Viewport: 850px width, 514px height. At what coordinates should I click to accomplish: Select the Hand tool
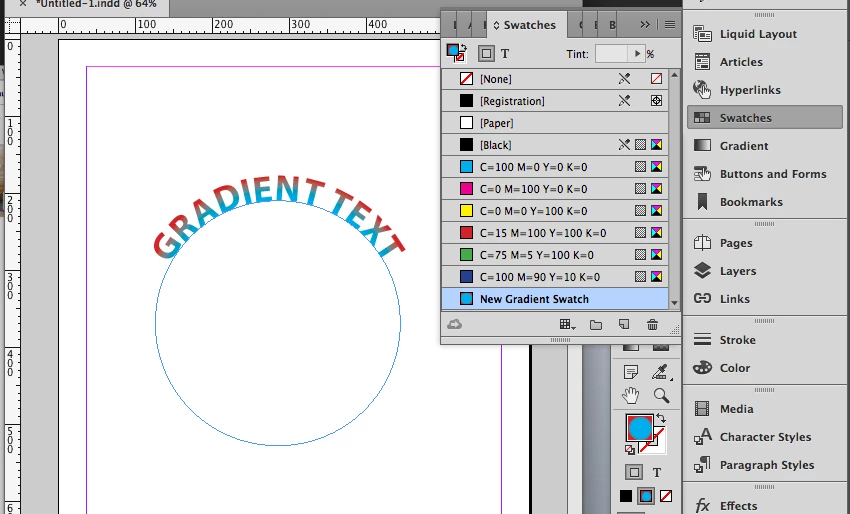(x=630, y=396)
